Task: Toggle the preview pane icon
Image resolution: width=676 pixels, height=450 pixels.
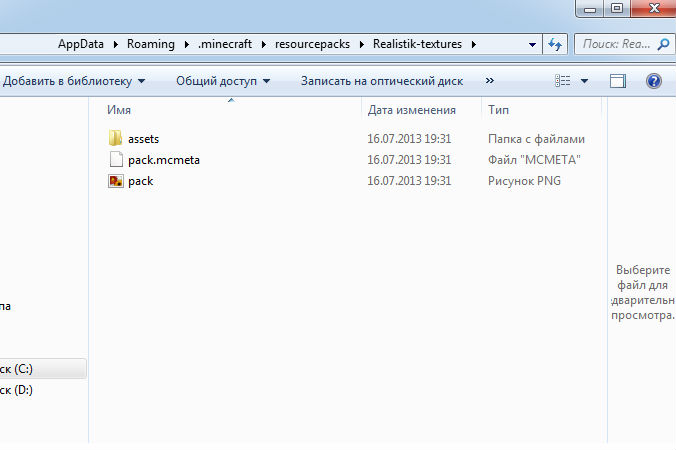Action: (x=617, y=81)
